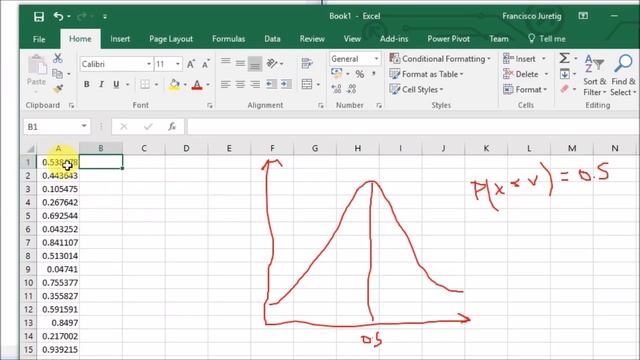Select row 8 header
640x360 pixels.
tap(28, 256)
